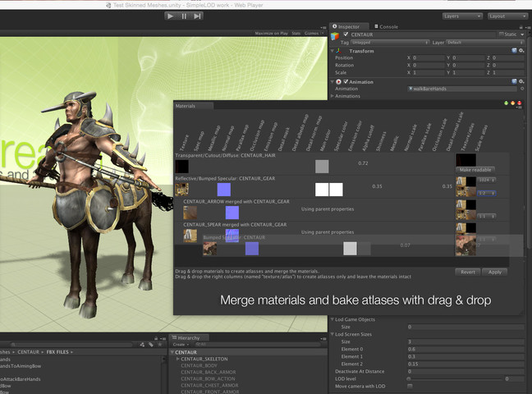Open the Transform gear settings menu
The image size is (532, 394).
pos(521,51)
